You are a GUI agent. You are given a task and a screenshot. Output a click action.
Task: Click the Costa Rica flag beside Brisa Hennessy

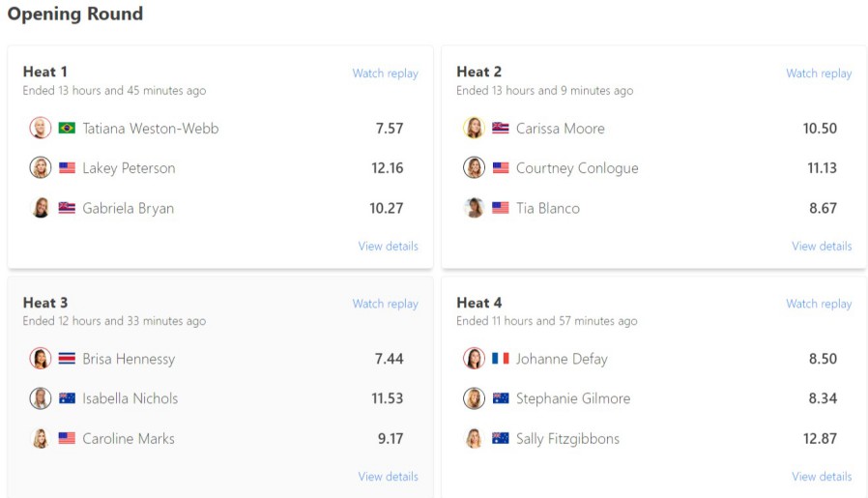click(x=67, y=359)
